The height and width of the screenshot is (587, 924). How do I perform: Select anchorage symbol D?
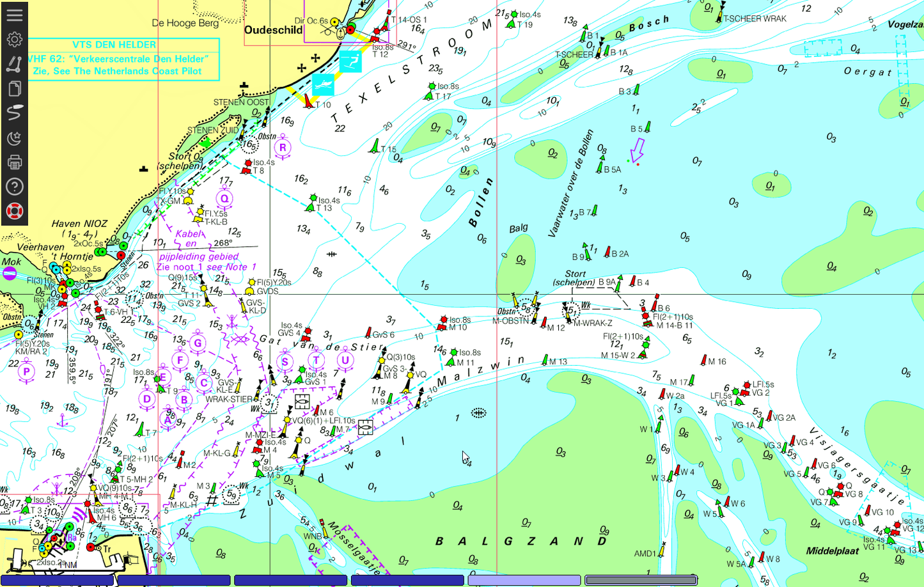[147, 400]
